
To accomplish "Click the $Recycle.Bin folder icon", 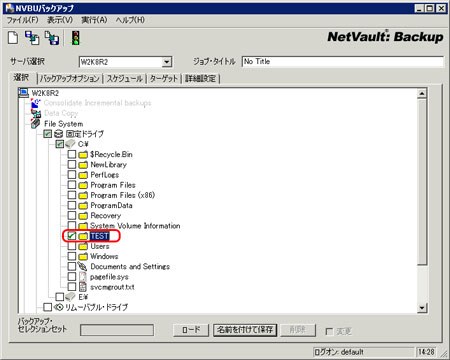I will (83, 154).
